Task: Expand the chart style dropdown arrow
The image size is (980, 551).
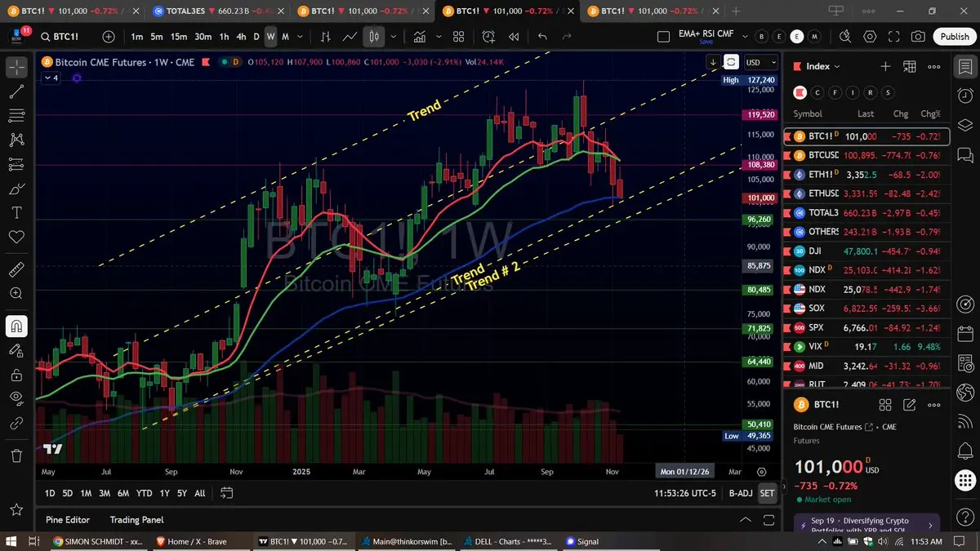Action: (x=394, y=37)
